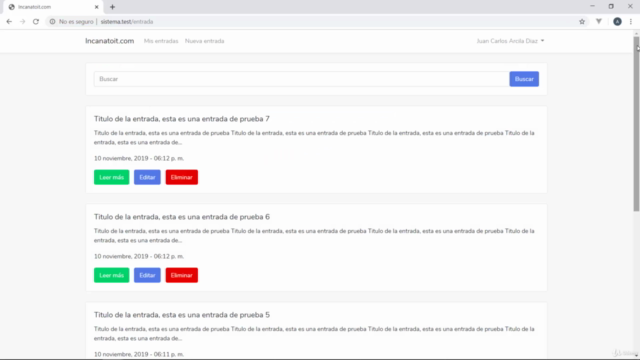Reload the page with the refresh icon
The height and width of the screenshot is (360, 640).
coord(36,22)
